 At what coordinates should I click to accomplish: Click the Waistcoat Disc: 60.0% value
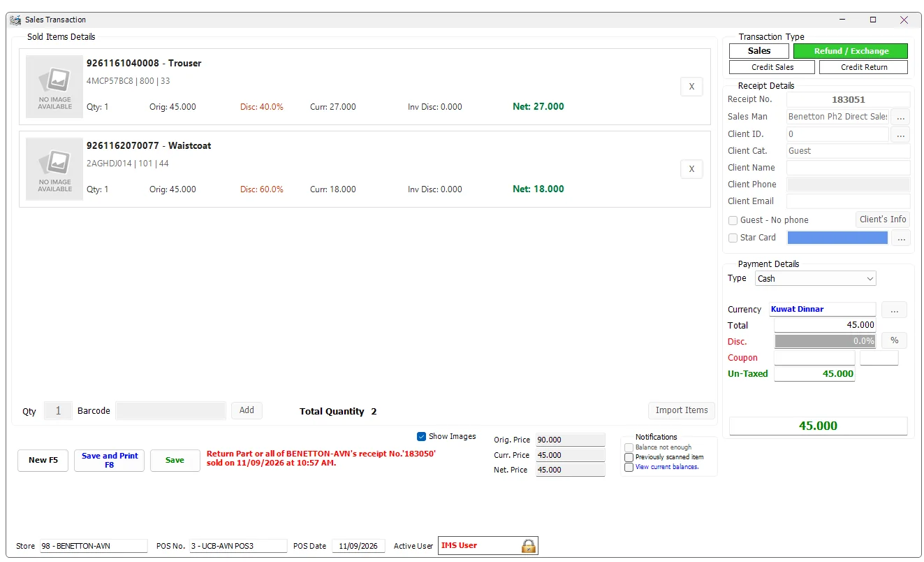(262, 190)
